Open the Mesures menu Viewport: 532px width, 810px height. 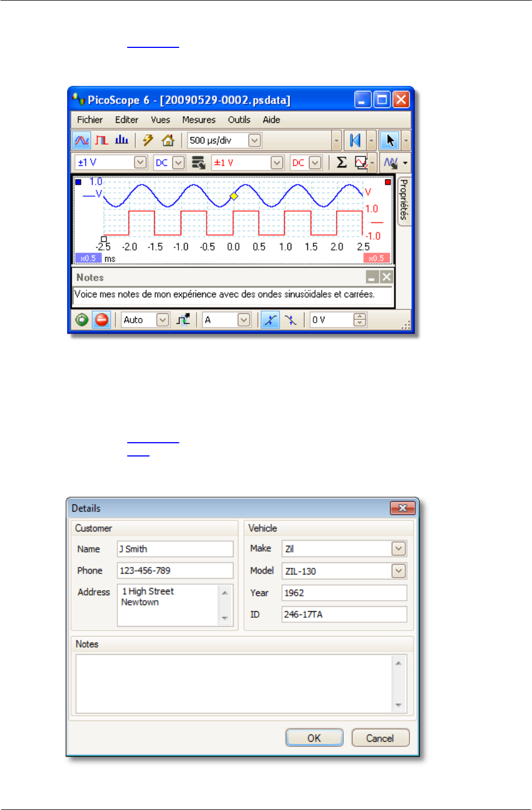click(199, 119)
